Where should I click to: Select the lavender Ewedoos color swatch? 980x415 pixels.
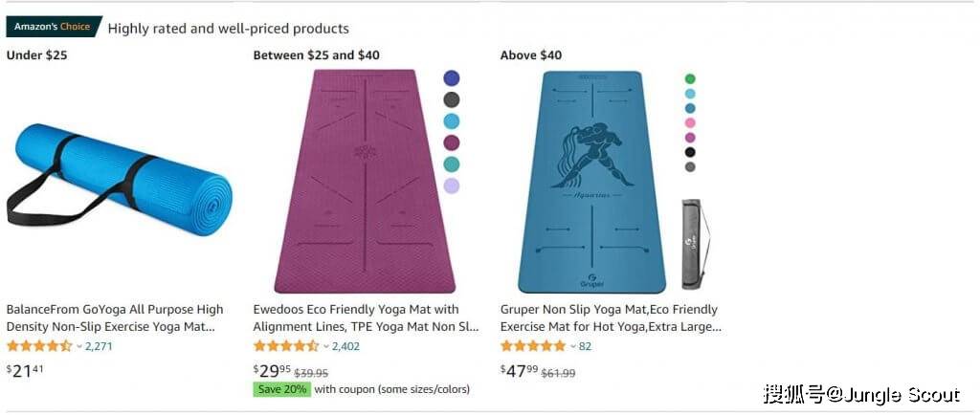click(452, 186)
